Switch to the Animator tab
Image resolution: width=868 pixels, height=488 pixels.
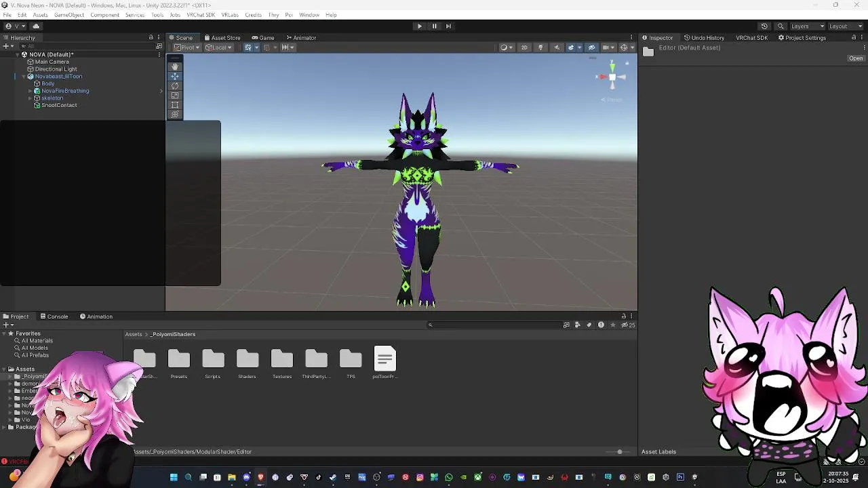tap(301, 38)
